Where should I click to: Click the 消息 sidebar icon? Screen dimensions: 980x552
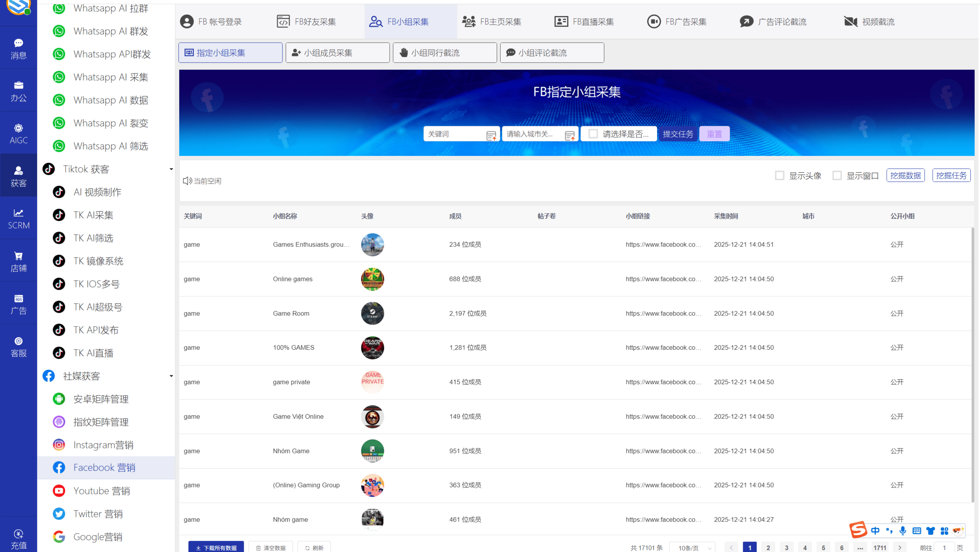(18, 43)
